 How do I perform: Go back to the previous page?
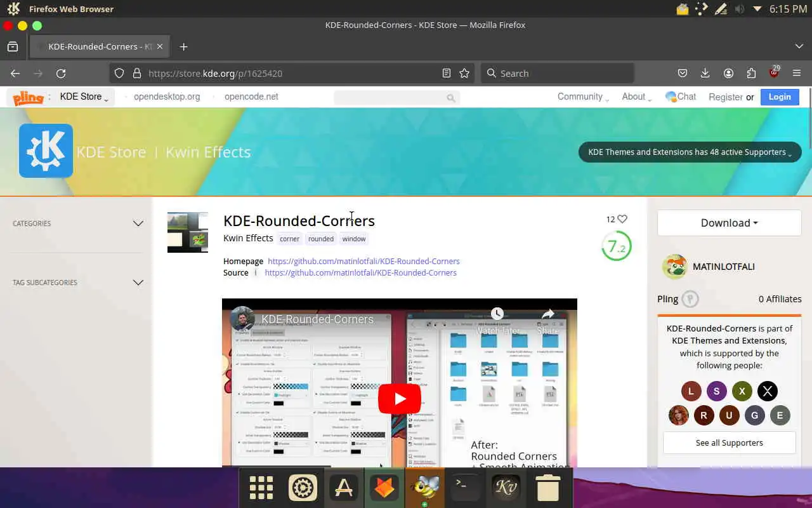tap(15, 73)
